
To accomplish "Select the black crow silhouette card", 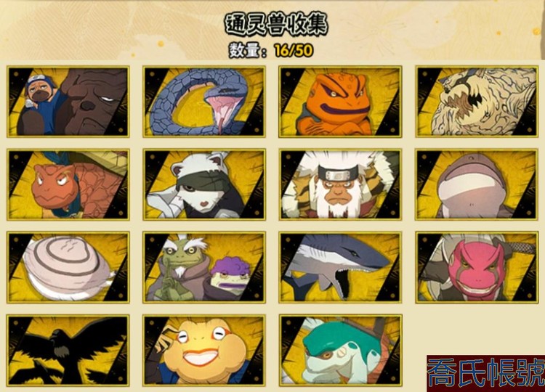I will coord(68,351).
